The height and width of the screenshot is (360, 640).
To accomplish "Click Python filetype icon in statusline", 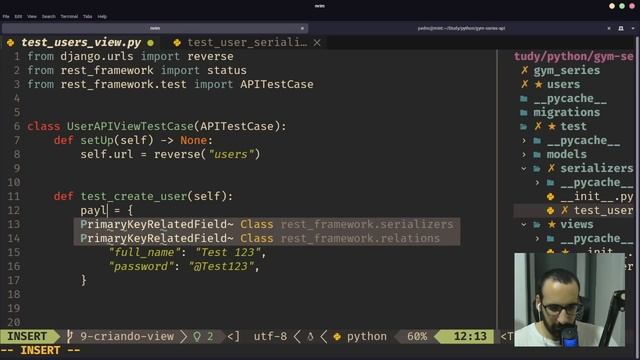I will (x=337, y=337).
